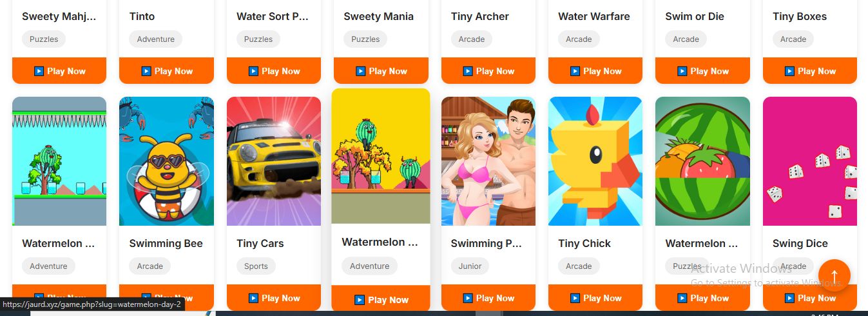Select the watermelon fruit puzzle thumbnail

tap(702, 161)
